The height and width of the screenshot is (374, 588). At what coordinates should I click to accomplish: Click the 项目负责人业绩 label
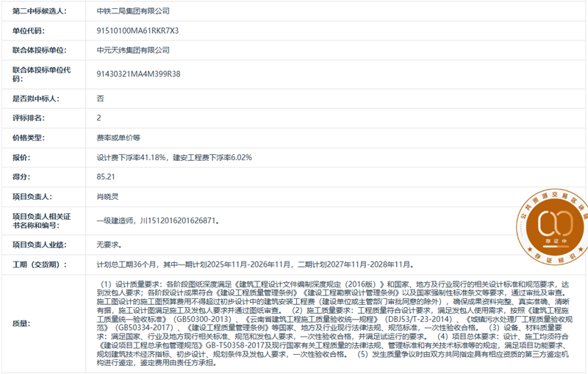[40, 245]
